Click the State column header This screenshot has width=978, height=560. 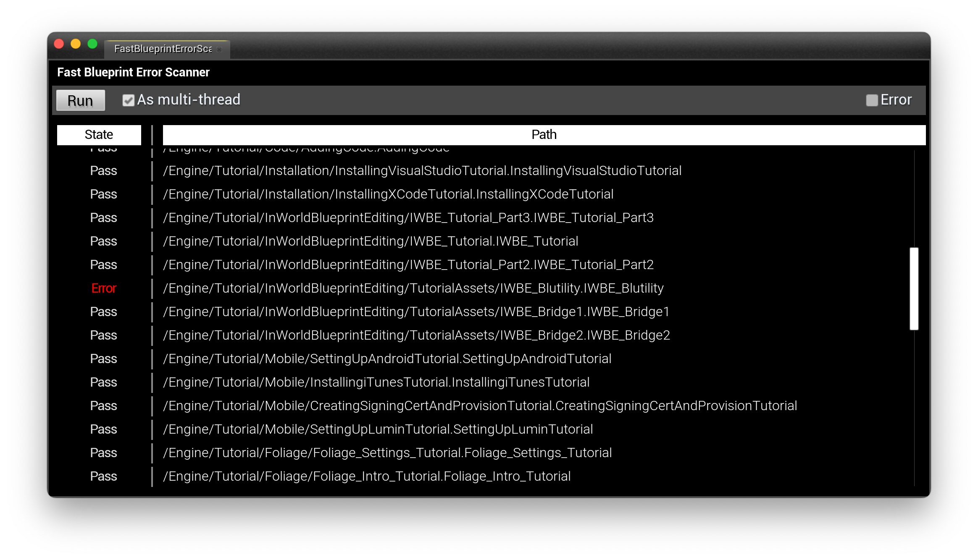coord(99,135)
